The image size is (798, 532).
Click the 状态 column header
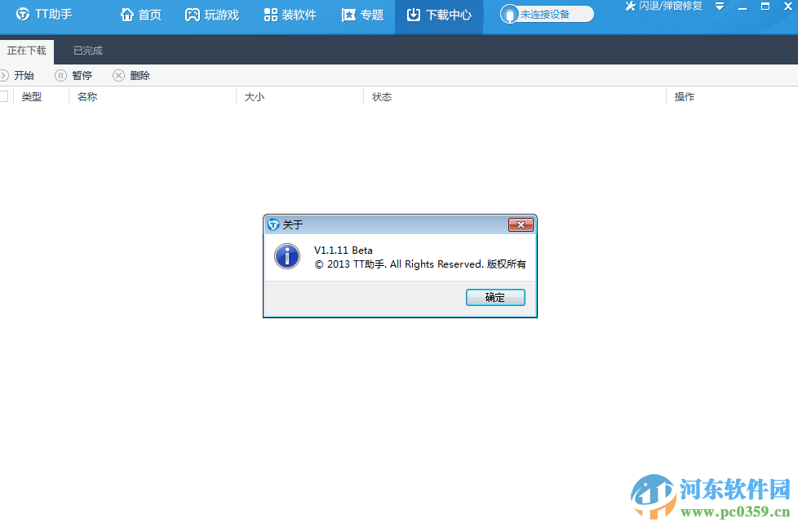click(x=382, y=97)
